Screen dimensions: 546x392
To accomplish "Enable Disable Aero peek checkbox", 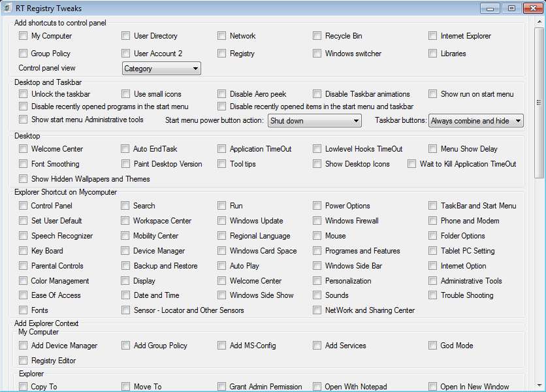I will (x=222, y=94).
